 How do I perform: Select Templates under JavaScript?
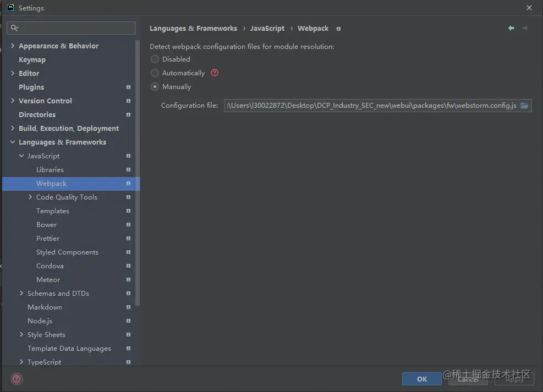coord(53,211)
